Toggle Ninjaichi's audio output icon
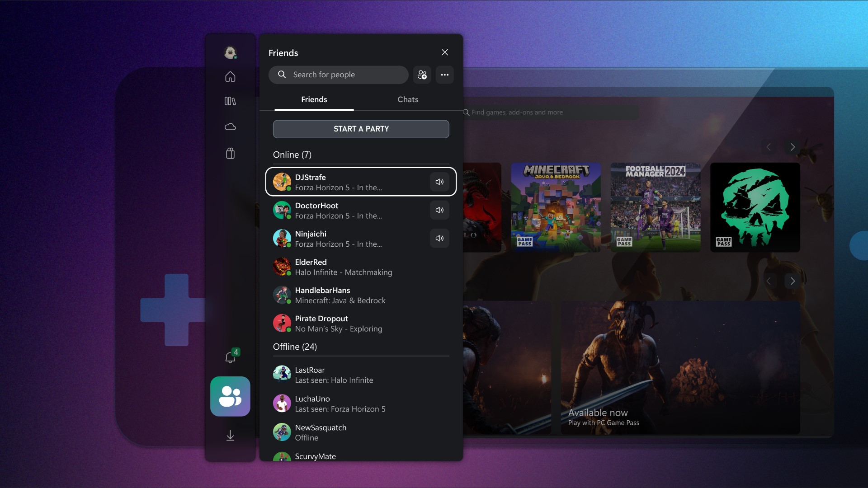Image resolution: width=868 pixels, height=488 pixels. (x=439, y=238)
